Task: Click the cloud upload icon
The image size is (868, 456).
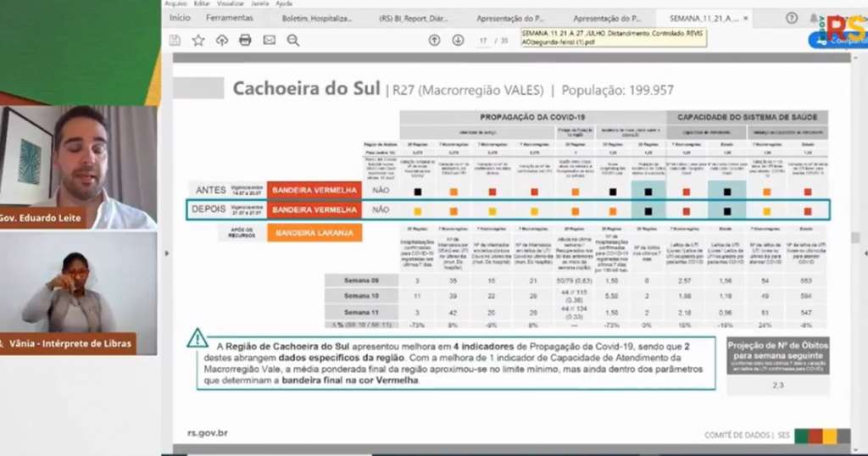Action: (x=222, y=40)
